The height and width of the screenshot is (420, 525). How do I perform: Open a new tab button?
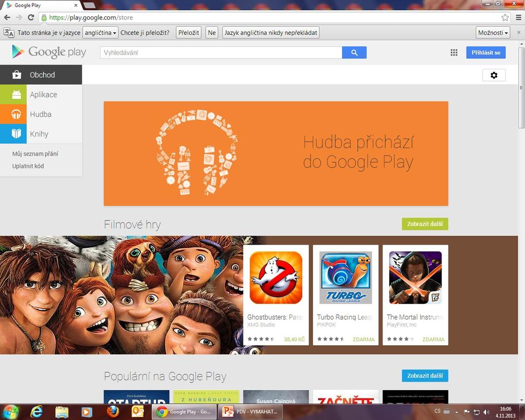point(89,5)
